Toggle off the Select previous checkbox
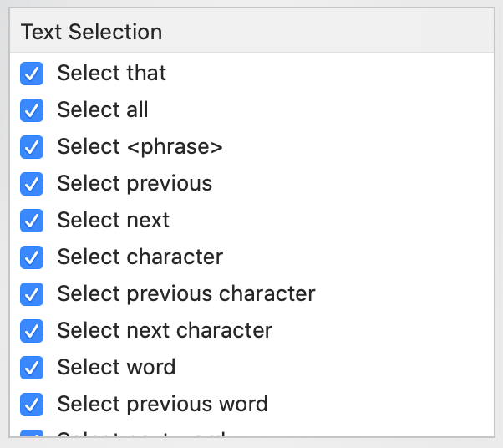 tap(32, 184)
